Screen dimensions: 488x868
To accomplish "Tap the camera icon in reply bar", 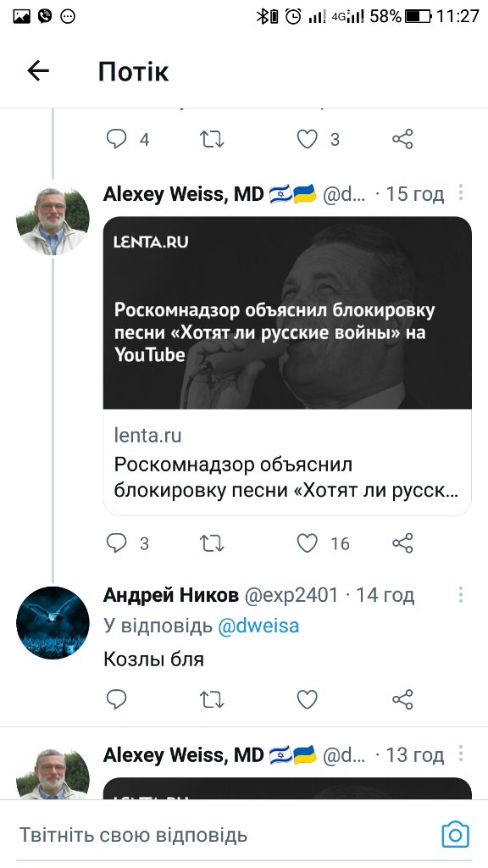I will (455, 834).
